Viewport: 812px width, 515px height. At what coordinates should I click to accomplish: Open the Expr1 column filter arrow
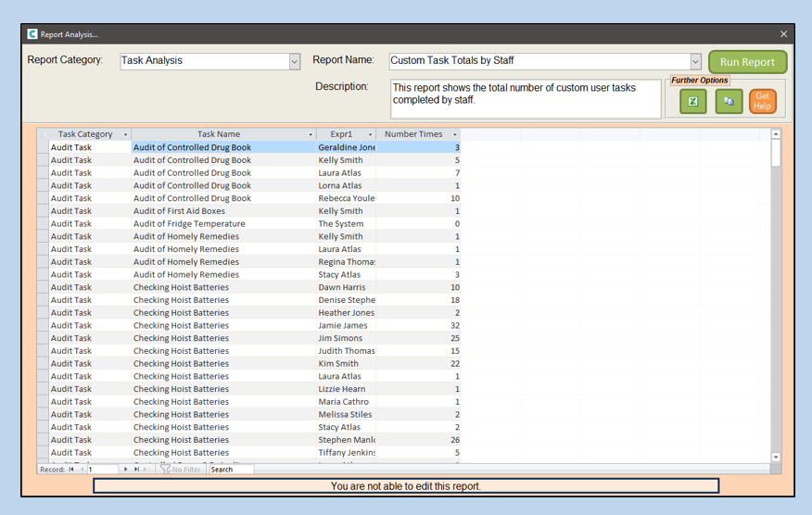[x=371, y=135]
